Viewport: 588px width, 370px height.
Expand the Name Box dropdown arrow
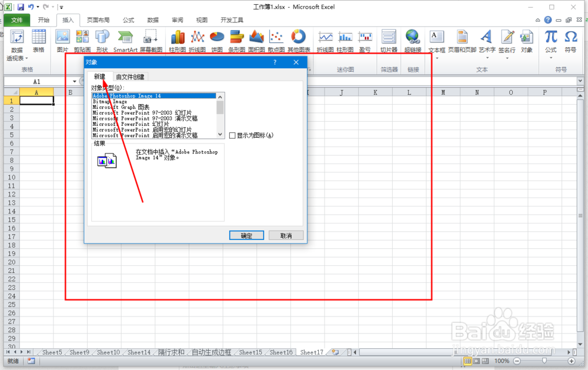pyautogui.click(x=74, y=81)
